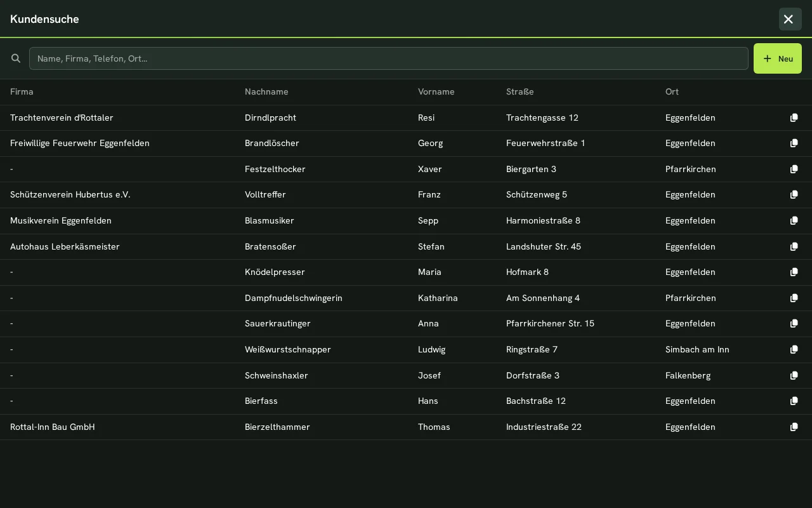Image resolution: width=812 pixels, height=508 pixels.
Task: Copy the Freiwillige Feuerwehr Eggenfelden row
Action: [x=794, y=143]
